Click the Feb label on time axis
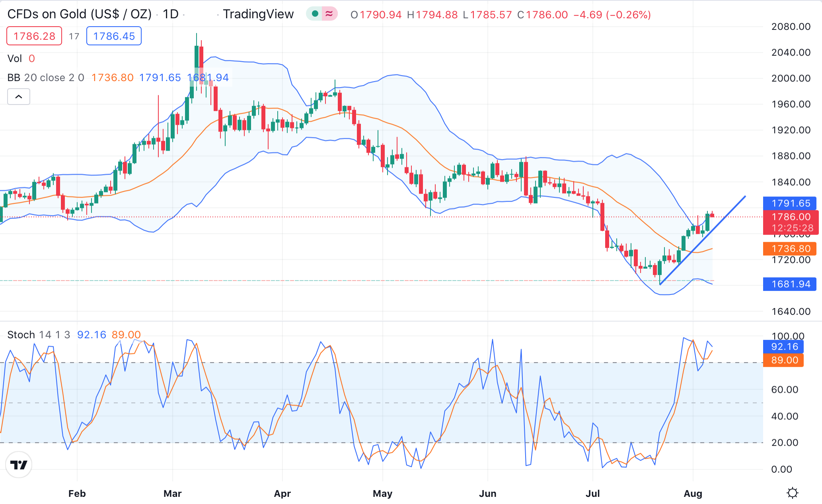 pos(77,493)
